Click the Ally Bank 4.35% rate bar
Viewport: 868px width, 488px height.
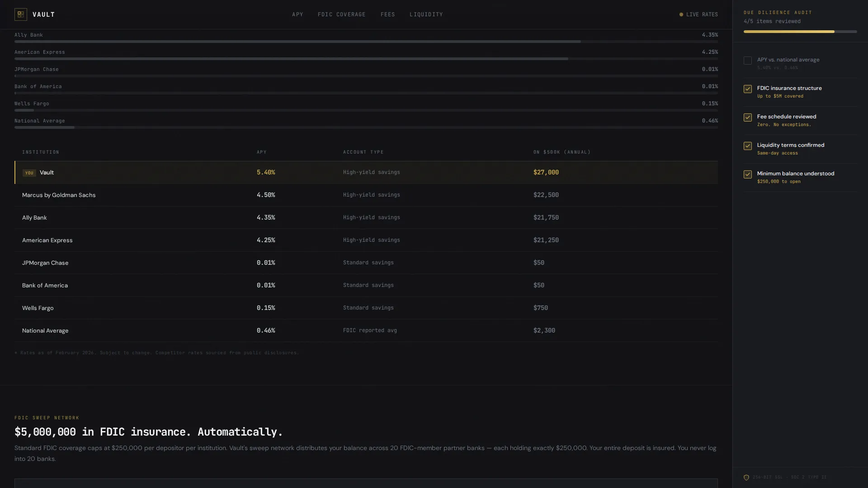pyautogui.click(x=366, y=42)
